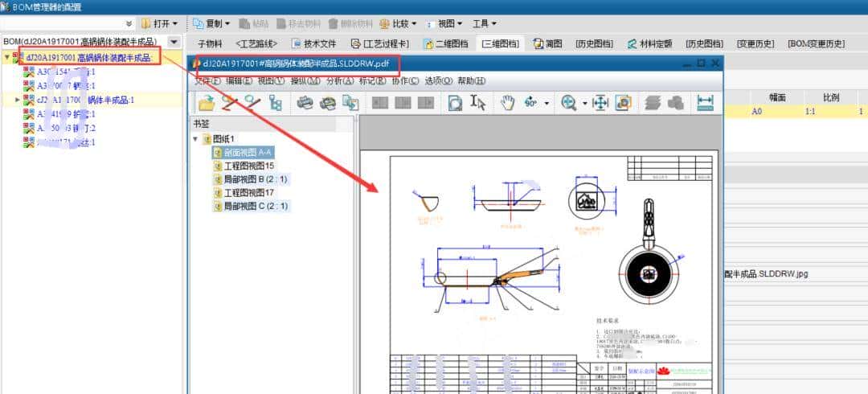Open the BOM(dJ20A1917001) combo box arrow
Image resolution: width=868 pixels, height=394 pixels.
pyautogui.click(x=174, y=42)
